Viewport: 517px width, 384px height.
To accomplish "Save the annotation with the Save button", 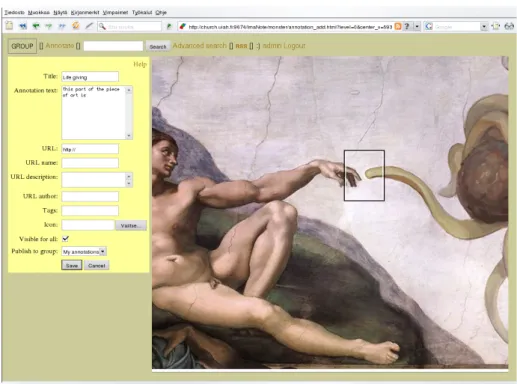I will click(x=72, y=265).
